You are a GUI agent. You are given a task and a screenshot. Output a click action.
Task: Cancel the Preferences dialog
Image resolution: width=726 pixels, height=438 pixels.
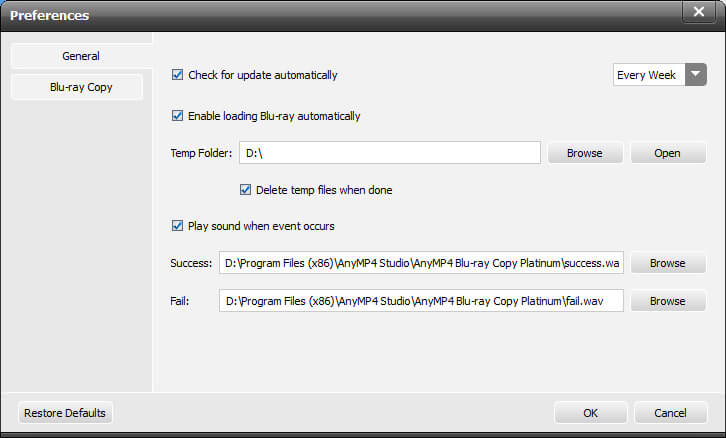pos(670,413)
